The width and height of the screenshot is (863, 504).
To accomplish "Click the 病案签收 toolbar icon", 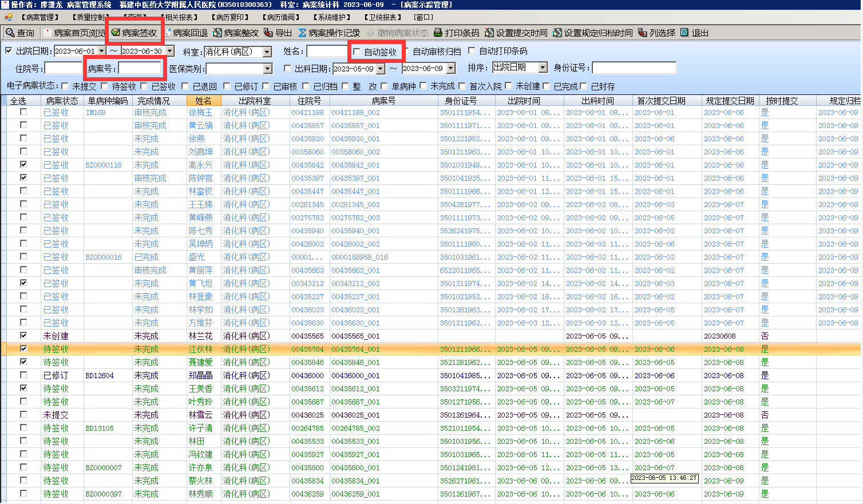I will [116, 33].
